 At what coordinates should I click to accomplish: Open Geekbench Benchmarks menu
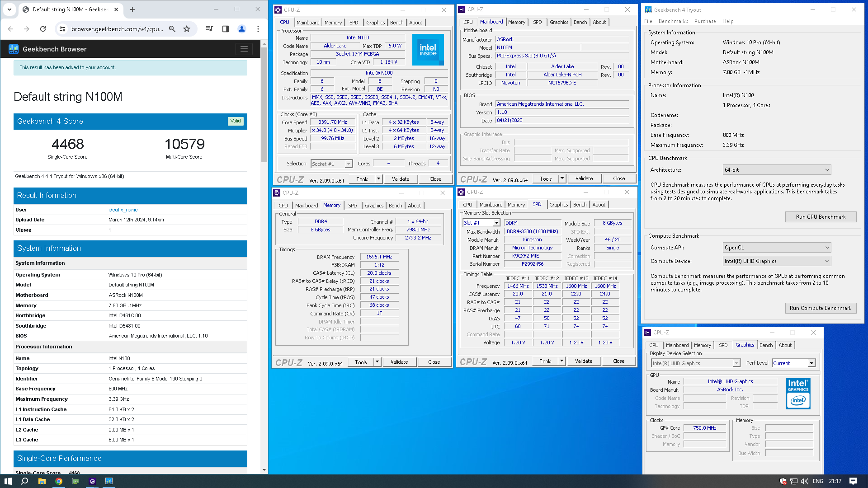[x=673, y=21]
